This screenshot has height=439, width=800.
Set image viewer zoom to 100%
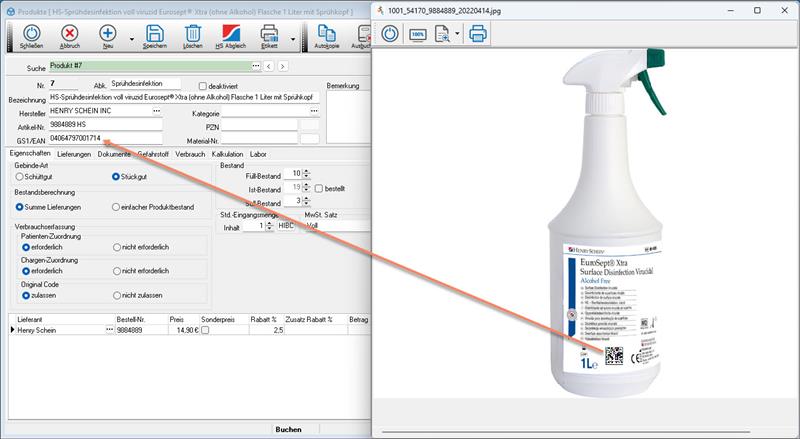(418, 33)
